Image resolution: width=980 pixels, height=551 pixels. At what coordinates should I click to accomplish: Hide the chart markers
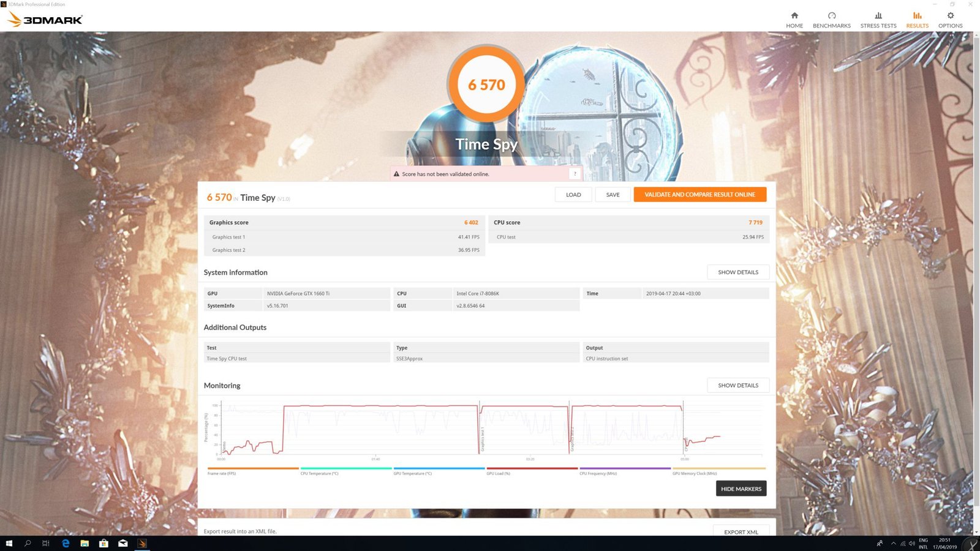741,489
